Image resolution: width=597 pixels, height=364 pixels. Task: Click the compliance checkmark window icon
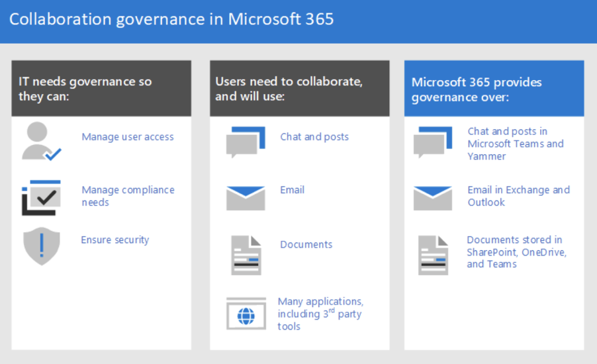pos(41,198)
